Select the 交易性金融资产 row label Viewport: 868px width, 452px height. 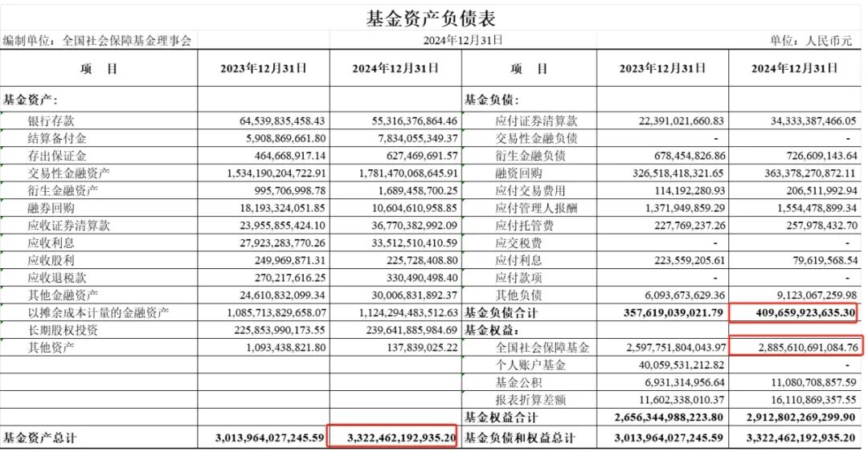pyautogui.click(x=69, y=173)
